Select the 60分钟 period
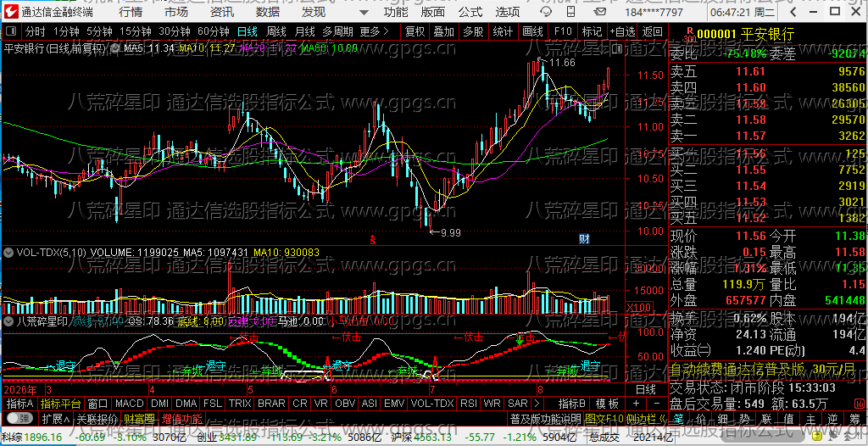Screen dimensions: 868x446 [x=213, y=31]
